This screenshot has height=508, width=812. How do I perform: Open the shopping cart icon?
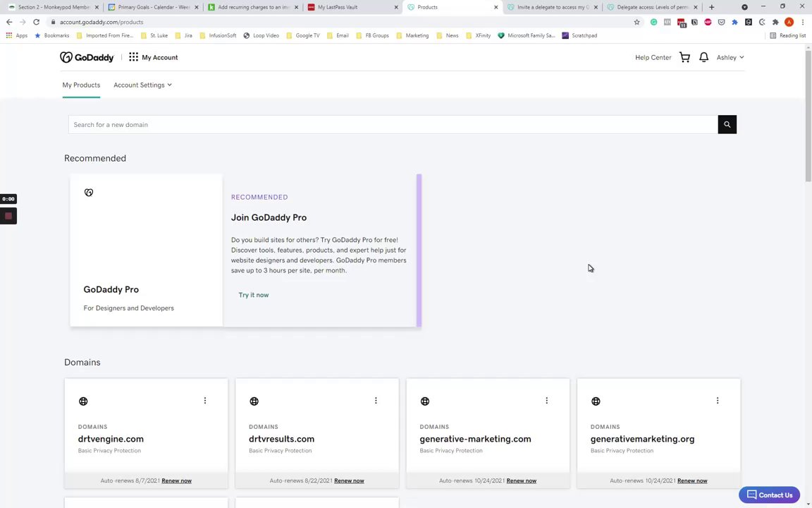(x=684, y=57)
